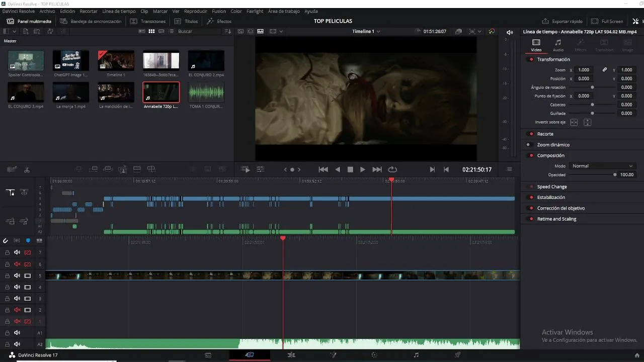Toggle Recorte section on/off

[531, 134]
